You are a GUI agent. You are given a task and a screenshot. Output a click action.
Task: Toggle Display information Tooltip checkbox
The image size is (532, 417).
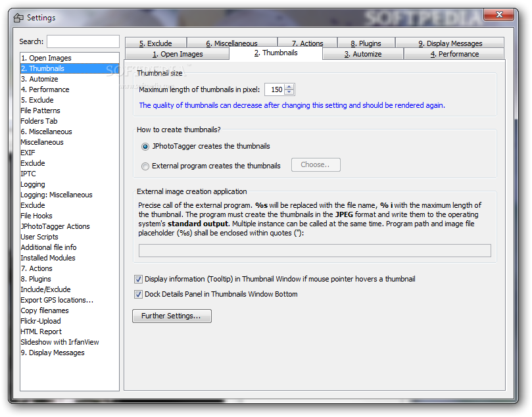click(x=138, y=280)
